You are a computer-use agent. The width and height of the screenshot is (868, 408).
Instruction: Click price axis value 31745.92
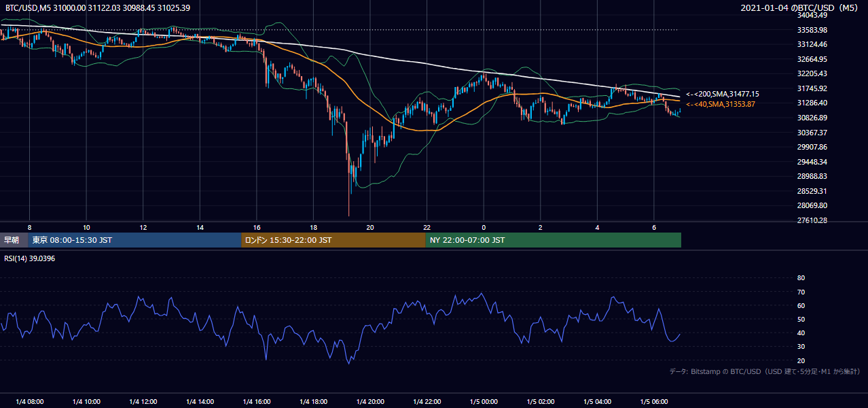click(812, 88)
